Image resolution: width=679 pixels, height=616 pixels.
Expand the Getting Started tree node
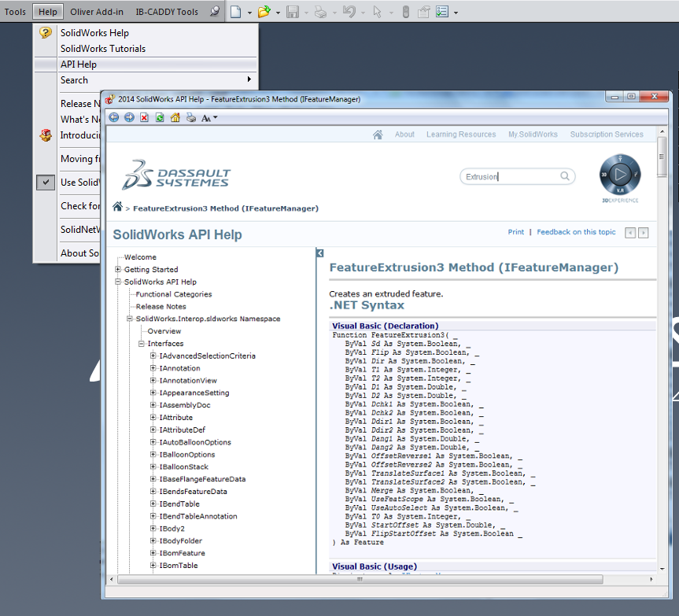pyautogui.click(x=118, y=270)
